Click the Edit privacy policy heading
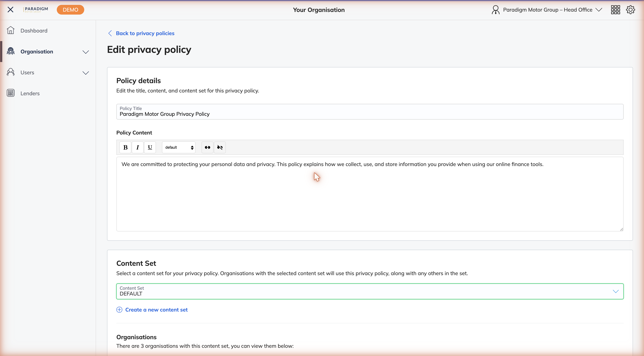 point(149,49)
